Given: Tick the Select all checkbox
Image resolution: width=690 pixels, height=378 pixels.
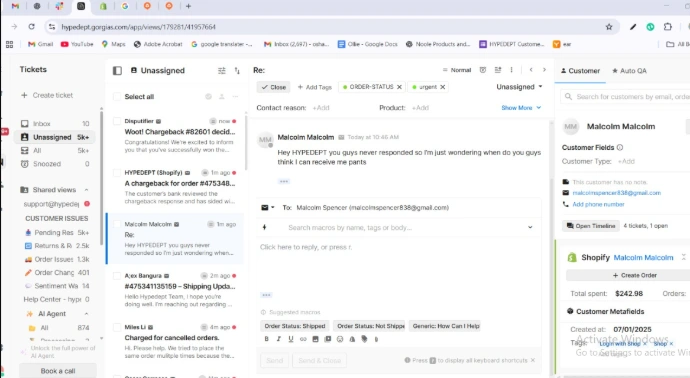Looking at the screenshot, I should click(117, 96).
